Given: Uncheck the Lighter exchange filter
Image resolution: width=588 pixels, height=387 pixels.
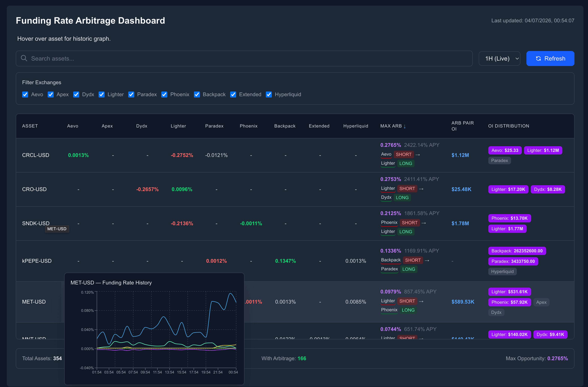Looking at the screenshot, I should [x=102, y=94].
